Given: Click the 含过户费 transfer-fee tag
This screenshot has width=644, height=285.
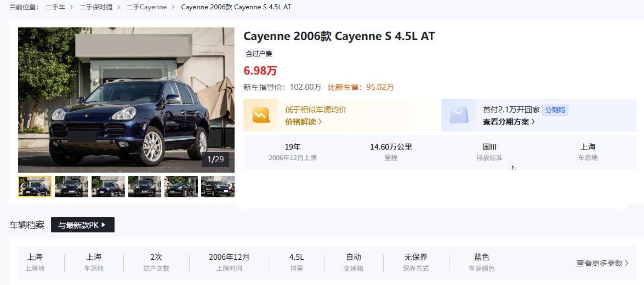Looking at the screenshot, I should coord(259,53).
